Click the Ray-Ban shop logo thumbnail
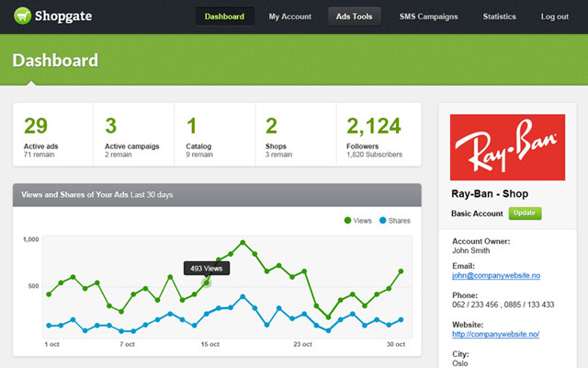 point(507,147)
